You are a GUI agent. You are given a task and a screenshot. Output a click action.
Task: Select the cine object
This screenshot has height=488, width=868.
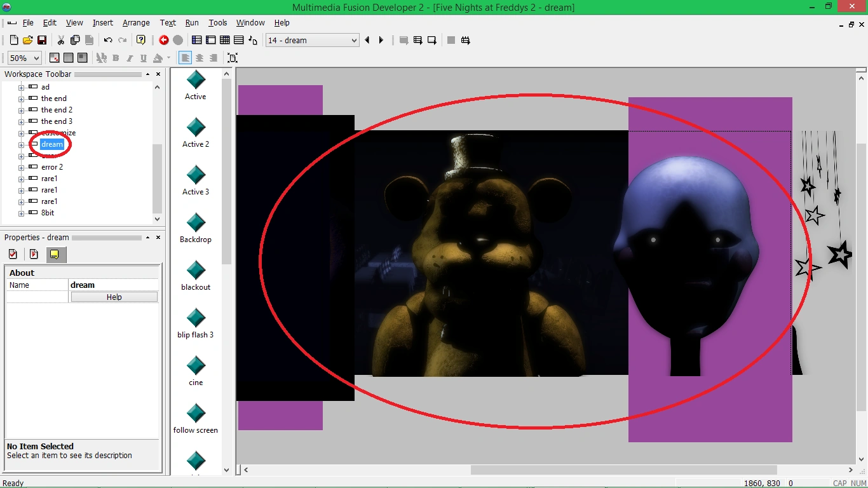196,372
